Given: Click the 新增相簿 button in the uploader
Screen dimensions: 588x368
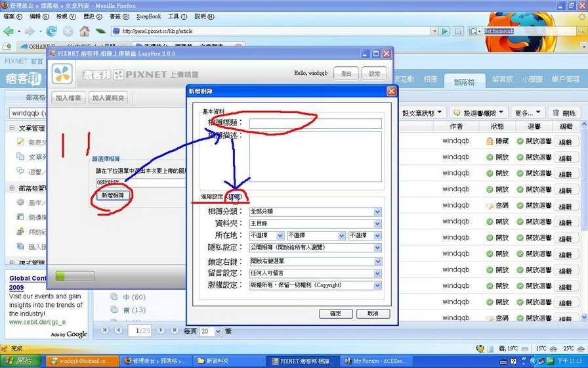Looking at the screenshot, I should pyautogui.click(x=112, y=195).
